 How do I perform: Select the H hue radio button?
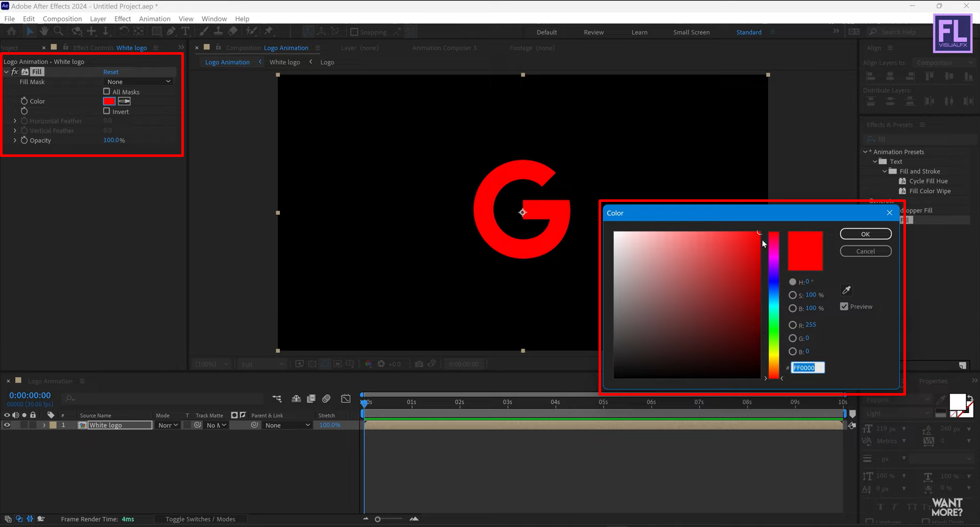(793, 282)
